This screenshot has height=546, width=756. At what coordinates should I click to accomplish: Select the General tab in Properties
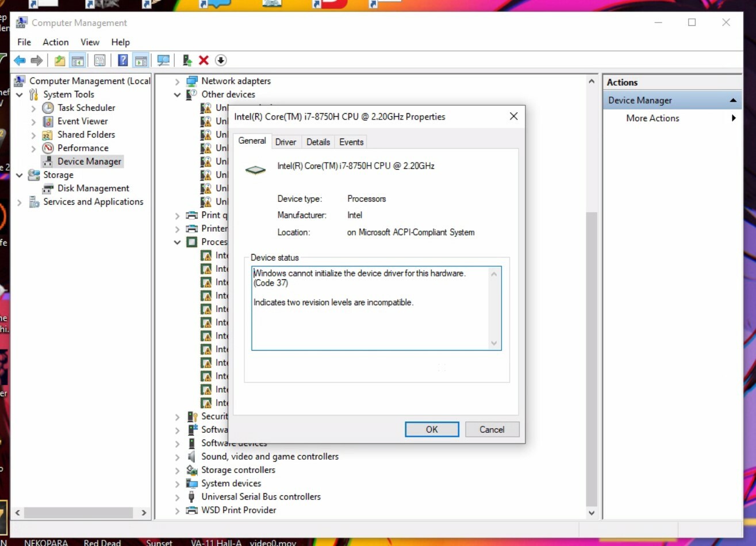[x=252, y=141]
